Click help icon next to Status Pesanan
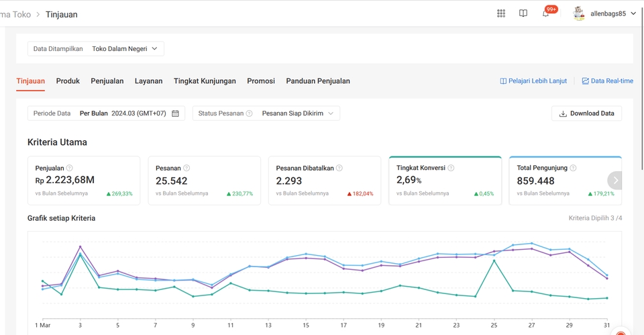 tap(249, 113)
